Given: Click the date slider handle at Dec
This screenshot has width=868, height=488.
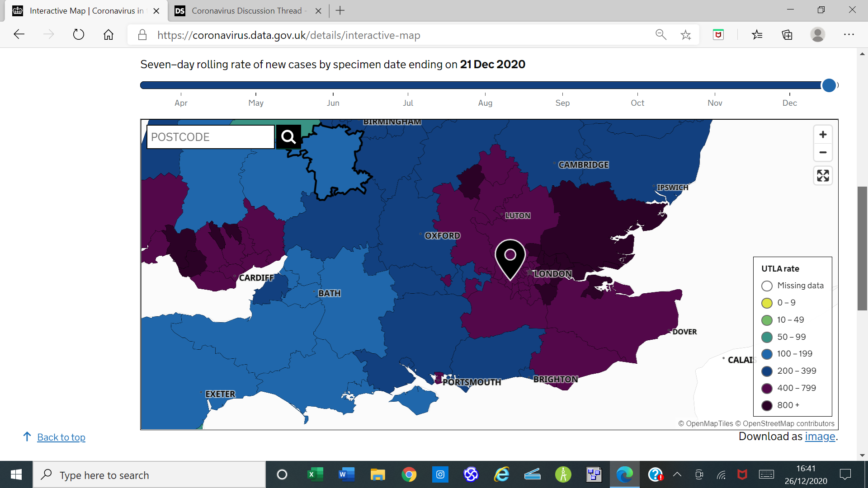Looking at the screenshot, I should pyautogui.click(x=829, y=85).
